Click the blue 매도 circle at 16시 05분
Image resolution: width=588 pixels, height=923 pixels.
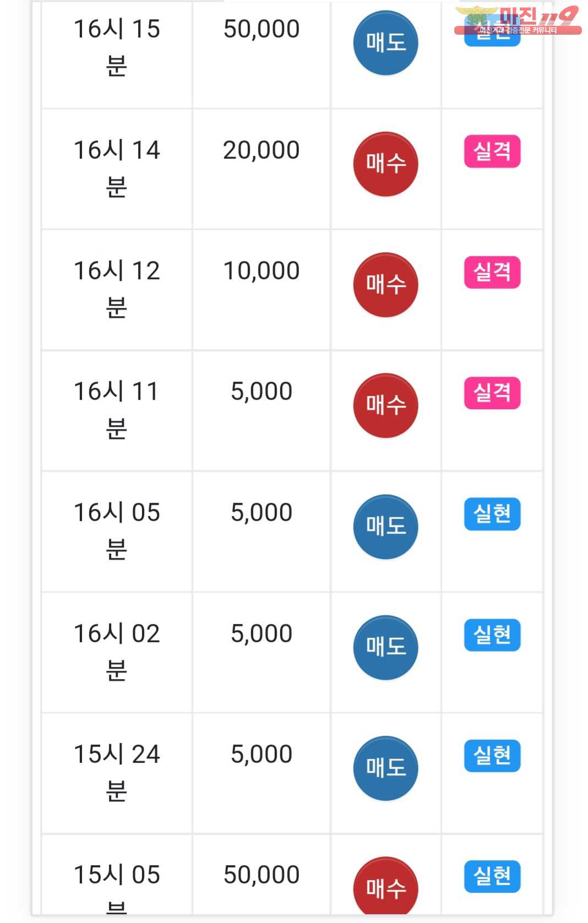pyautogui.click(x=385, y=526)
